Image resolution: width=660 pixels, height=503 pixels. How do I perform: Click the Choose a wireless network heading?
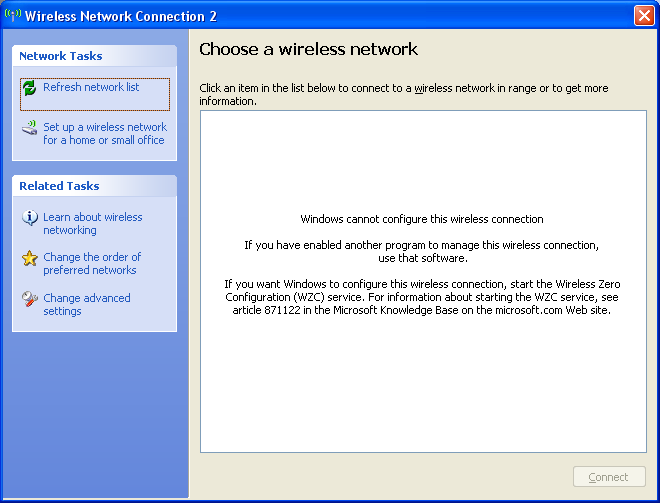(308, 49)
